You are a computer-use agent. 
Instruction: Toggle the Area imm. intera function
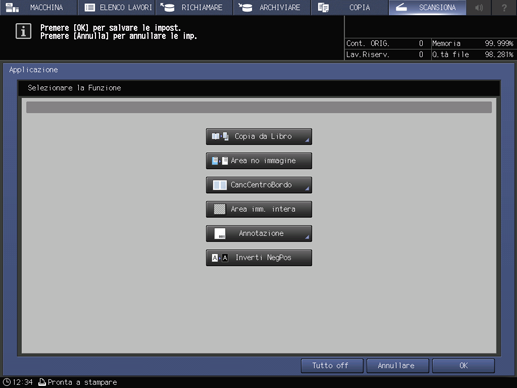tap(259, 209)
